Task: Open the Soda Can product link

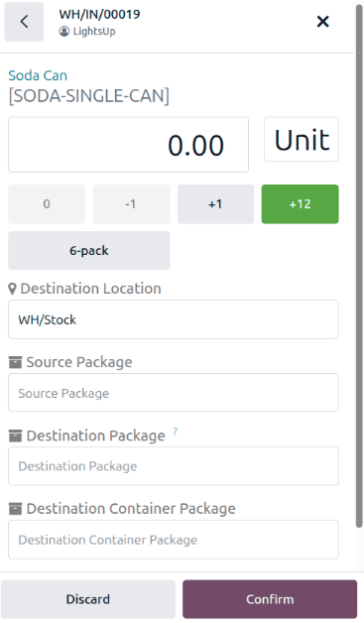Action: point(38,75)
